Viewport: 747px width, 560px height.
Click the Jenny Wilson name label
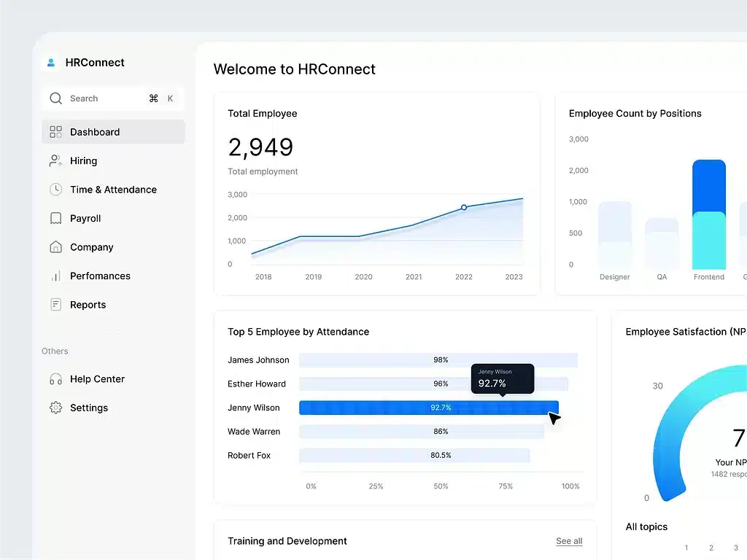coord(253,408)
